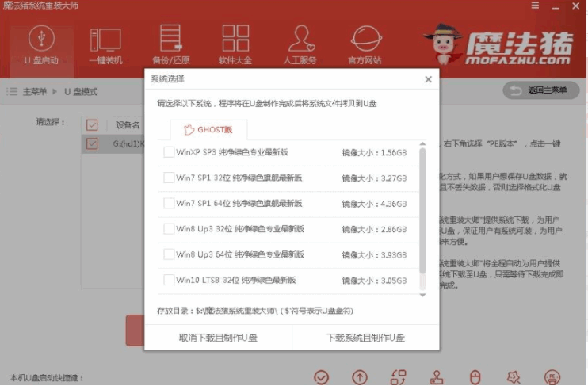Click the 镜像大小：1.56GB text
Image resolution: width=588 pixels, height=386 pixels.
(374, 153)
